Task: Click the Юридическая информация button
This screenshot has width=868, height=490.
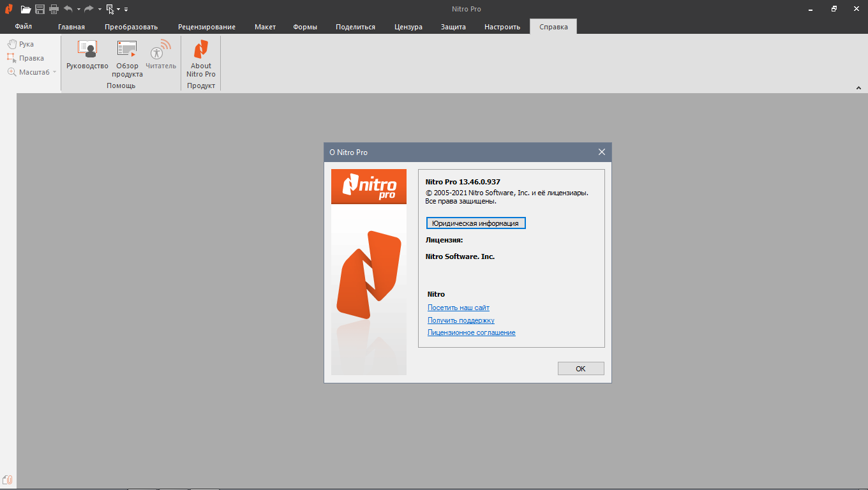Action: [x=476, y=223]
